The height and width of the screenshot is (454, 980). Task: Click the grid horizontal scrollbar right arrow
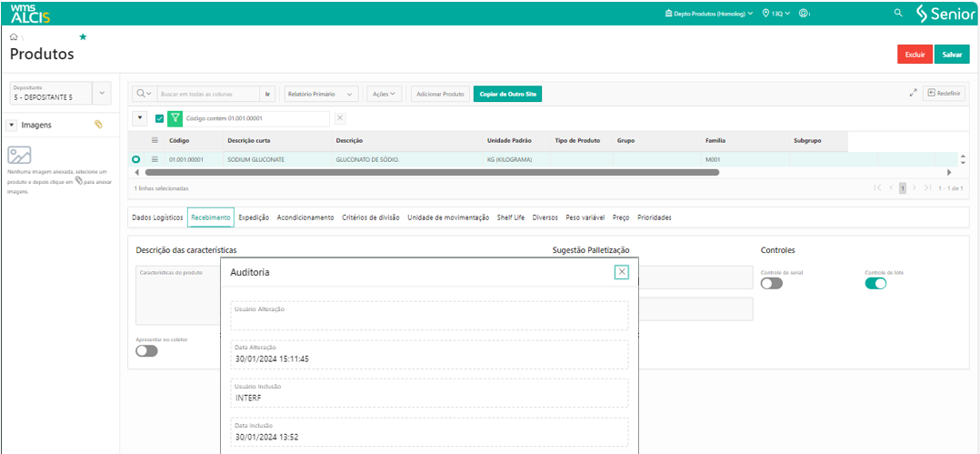click(x=949, y=172)
